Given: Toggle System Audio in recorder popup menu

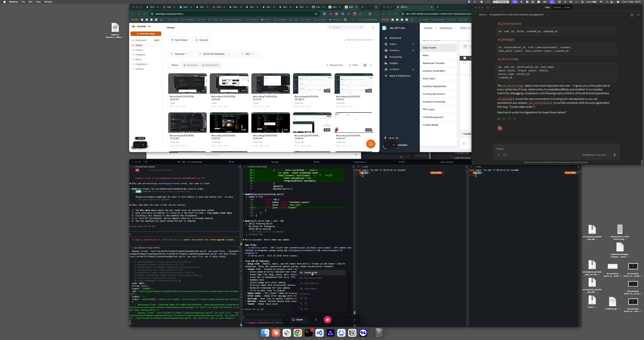Looking at the screenshot, I should [x=311, y=273].
